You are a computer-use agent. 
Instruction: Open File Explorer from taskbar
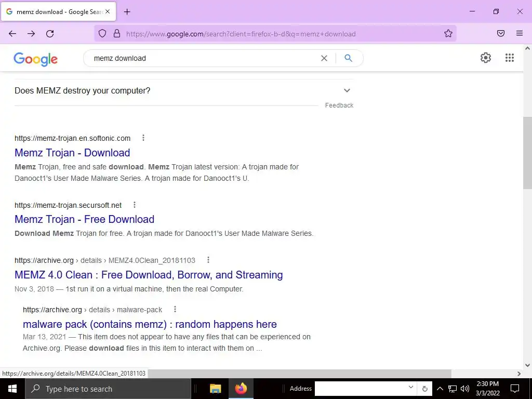(x=216, y=389)
